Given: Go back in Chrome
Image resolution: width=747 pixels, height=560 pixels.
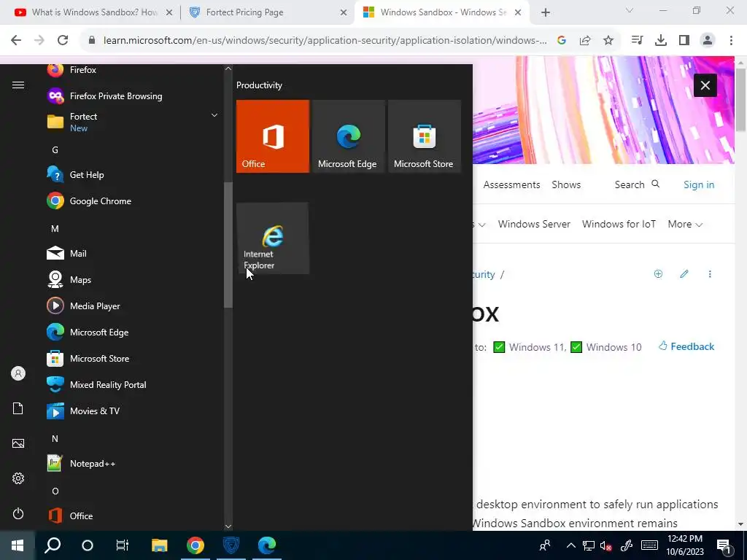Looking at the screenshot, I should pos(16,41).
